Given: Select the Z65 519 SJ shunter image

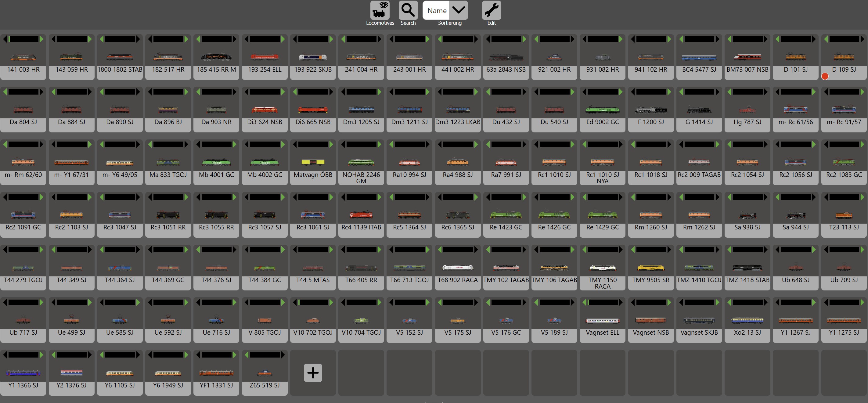Looking at the screenshot, I should 265,373.
